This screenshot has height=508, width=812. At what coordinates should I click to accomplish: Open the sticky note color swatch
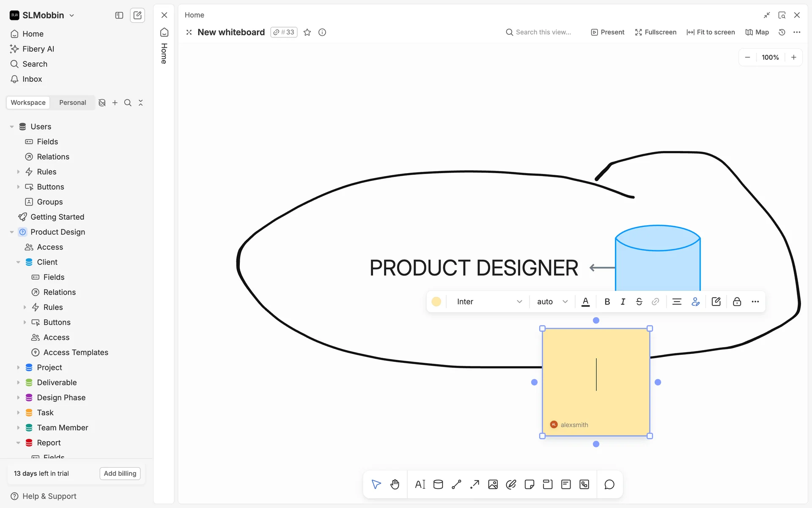436,301
